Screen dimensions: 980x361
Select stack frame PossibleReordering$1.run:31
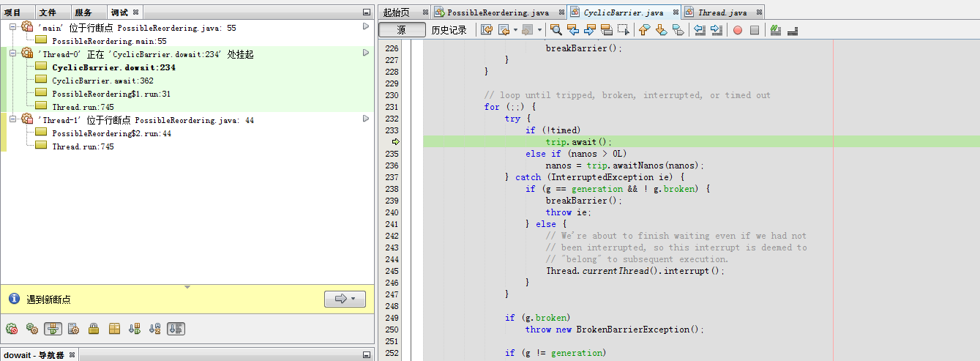tap(111, 94)
